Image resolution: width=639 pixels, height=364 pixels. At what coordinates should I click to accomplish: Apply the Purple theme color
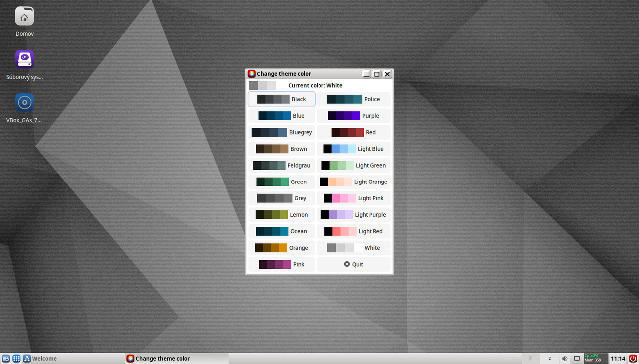coord(353,116)
